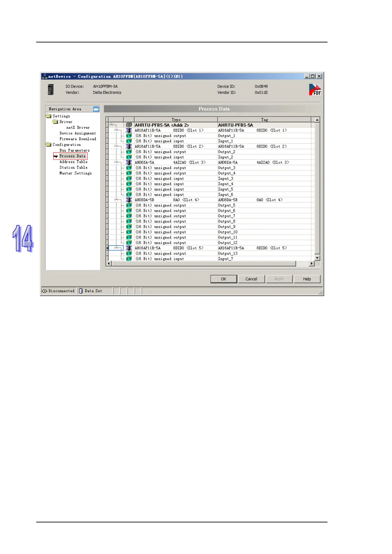Click the Tag column header

point(264,120)
